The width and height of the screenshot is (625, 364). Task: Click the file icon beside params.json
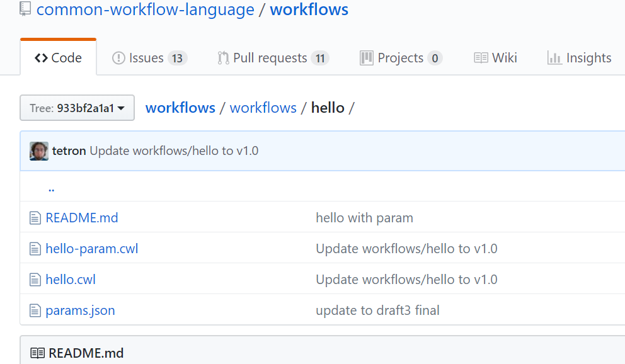coord(35,310)
